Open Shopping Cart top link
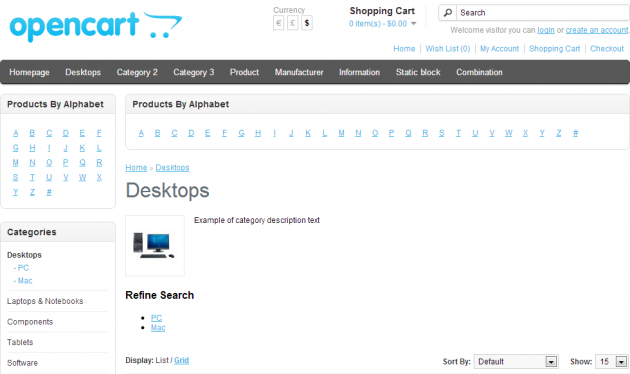Viewport: 630px width, 374px height. (x=554, y=49)
